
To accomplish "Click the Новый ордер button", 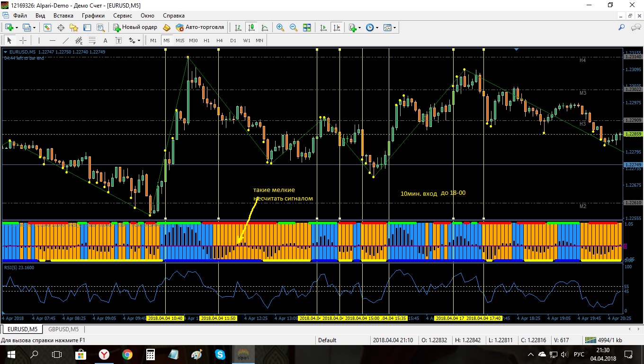I will pyautogui.click(x=135, y=27).
